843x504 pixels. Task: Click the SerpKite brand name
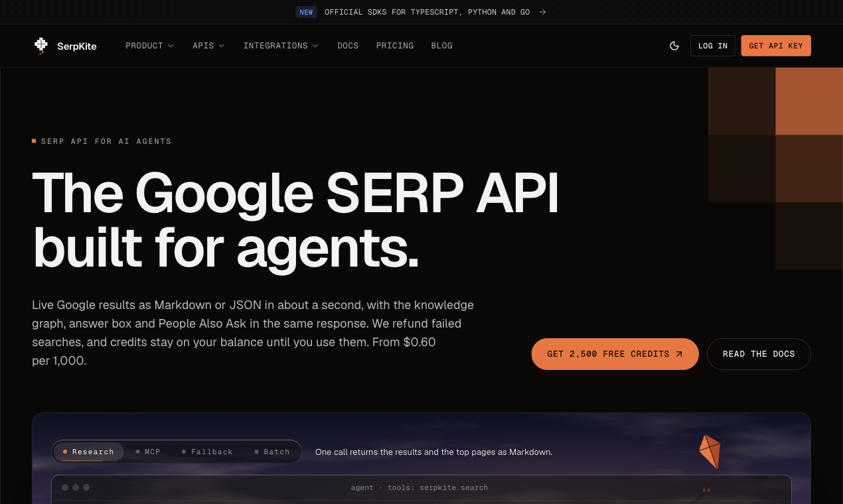[x=76, y=46]
